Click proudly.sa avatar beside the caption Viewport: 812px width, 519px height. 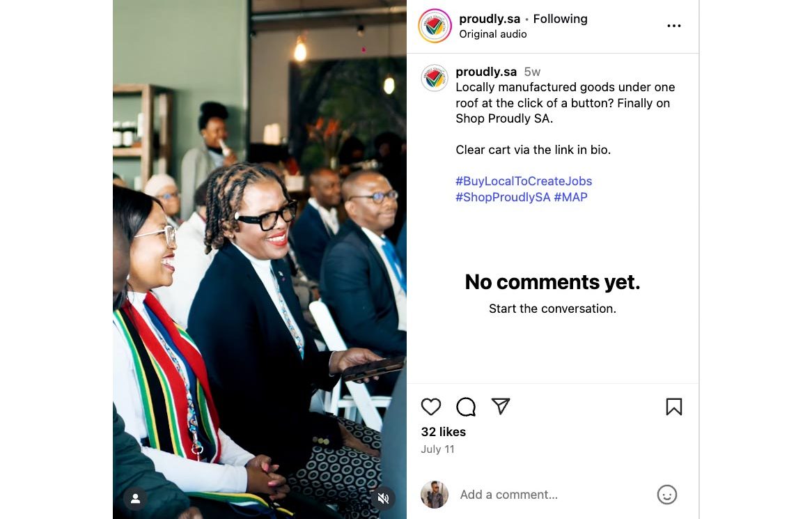(x=435, y=78)
